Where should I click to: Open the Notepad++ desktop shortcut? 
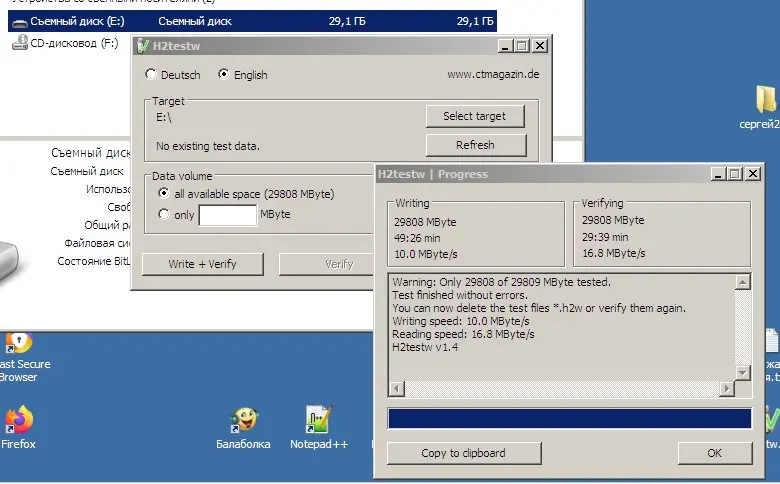pos(318,419)
